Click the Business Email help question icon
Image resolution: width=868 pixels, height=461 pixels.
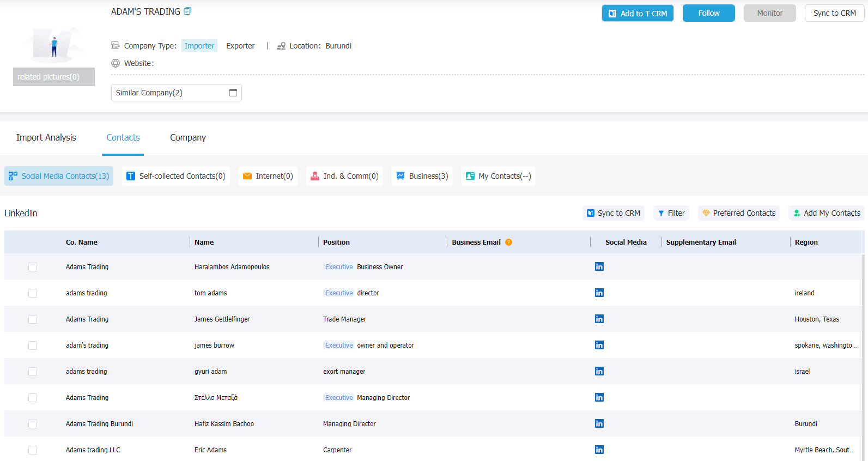point(508,242)
